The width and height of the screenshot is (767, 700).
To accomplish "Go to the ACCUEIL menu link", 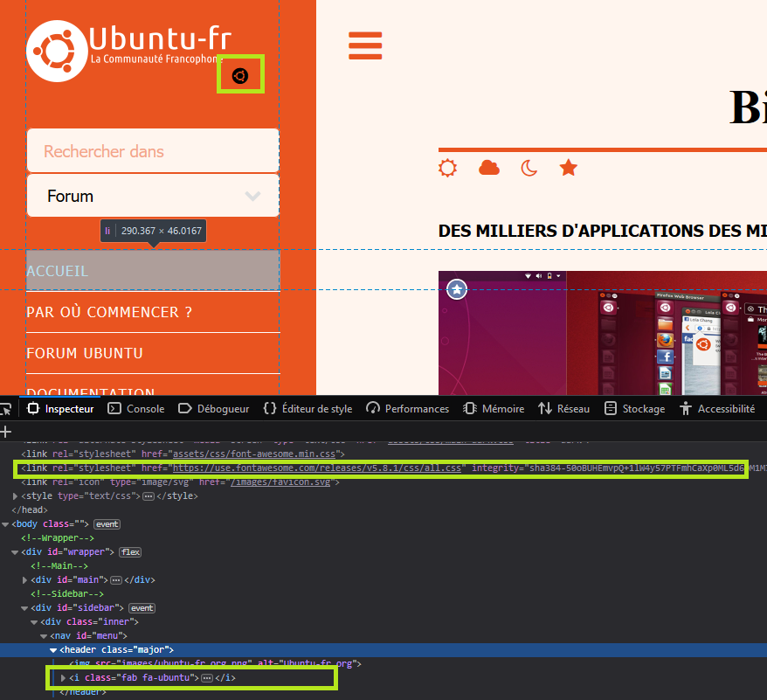I will pos(58,271).
